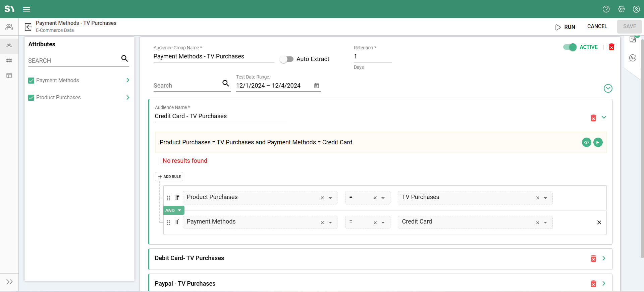Open the AND operator dropdown
Image resolution: width=644 pixels, height=292 pixels.
point(173,210)
